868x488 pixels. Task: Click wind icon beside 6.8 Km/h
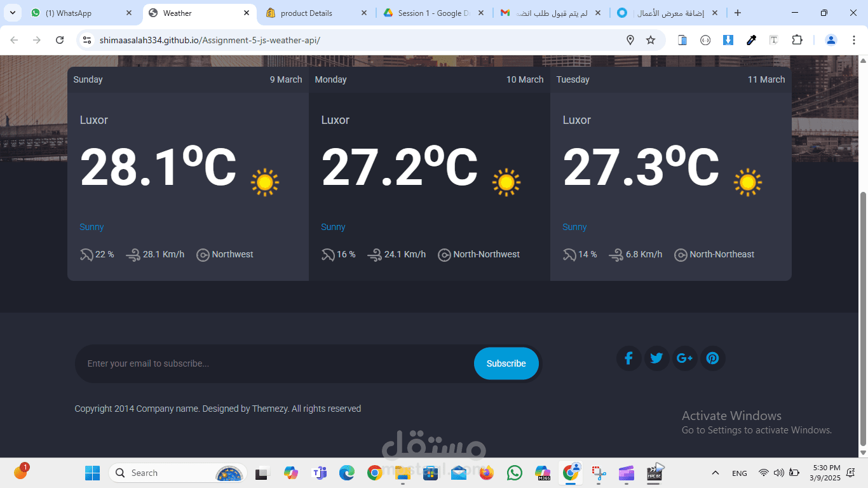pos(616,255)
